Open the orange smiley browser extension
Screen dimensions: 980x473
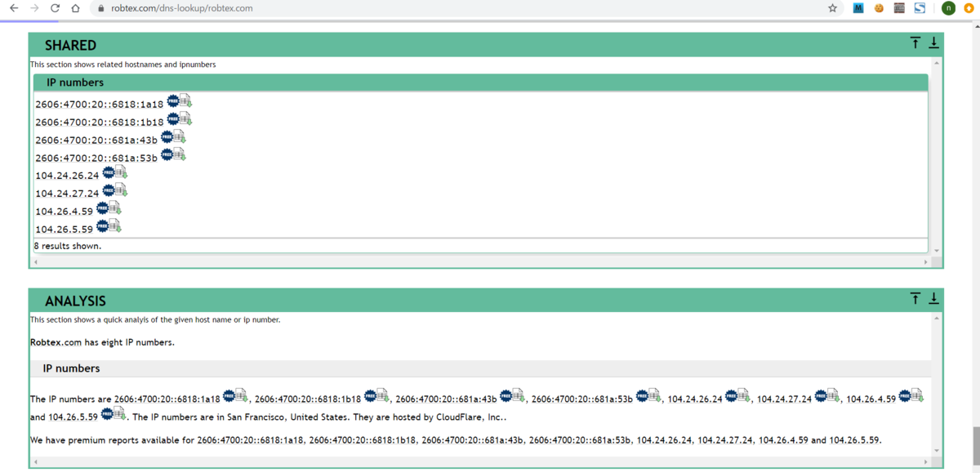click(878, 8)
